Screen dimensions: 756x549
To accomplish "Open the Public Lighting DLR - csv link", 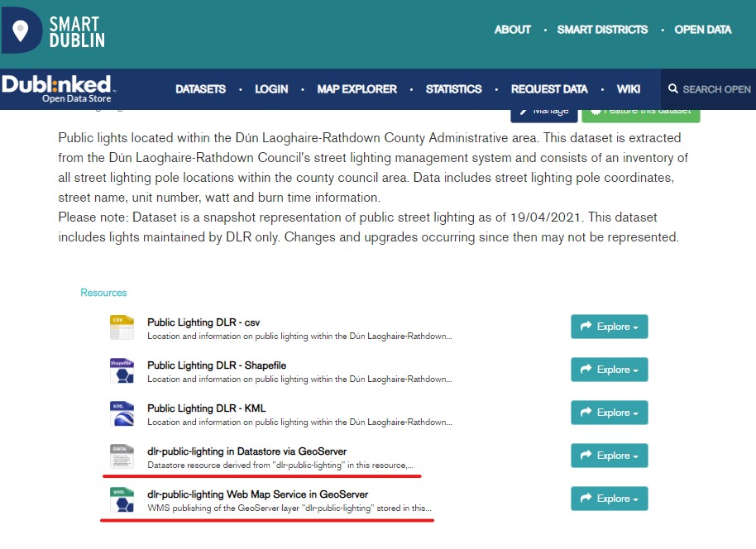I will (203, 322).
